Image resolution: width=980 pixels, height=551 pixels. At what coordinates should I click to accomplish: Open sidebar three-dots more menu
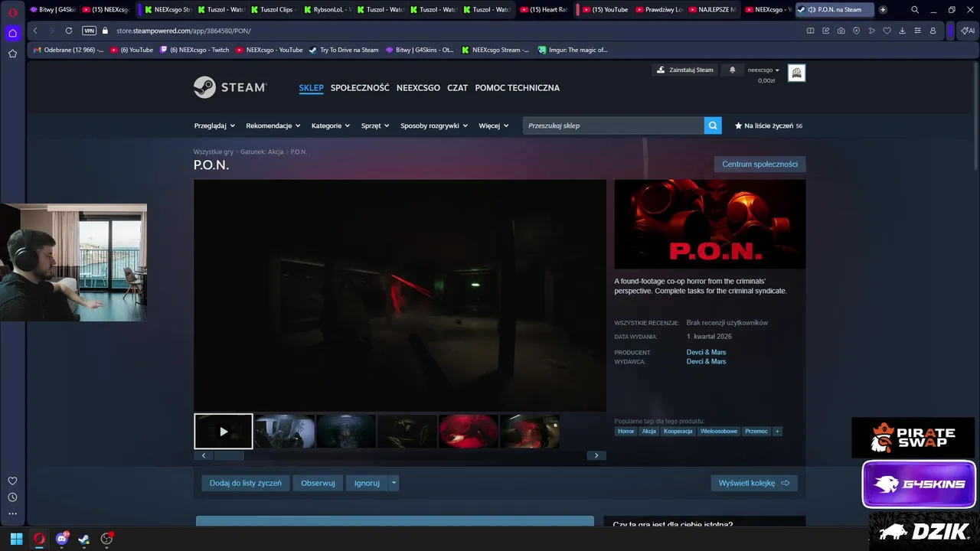tap(12, 514)
